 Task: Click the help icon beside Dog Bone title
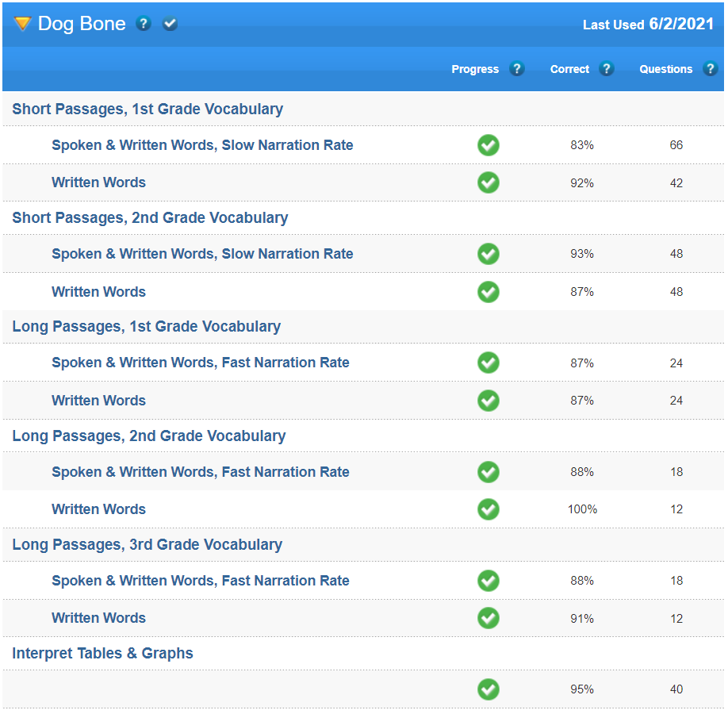click(x=143, y=24)
